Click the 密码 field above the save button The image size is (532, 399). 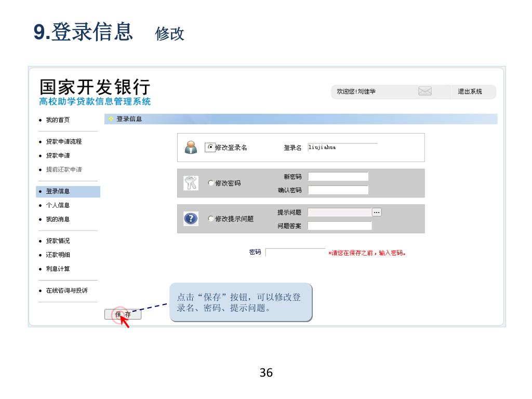(x=295, y=252)
